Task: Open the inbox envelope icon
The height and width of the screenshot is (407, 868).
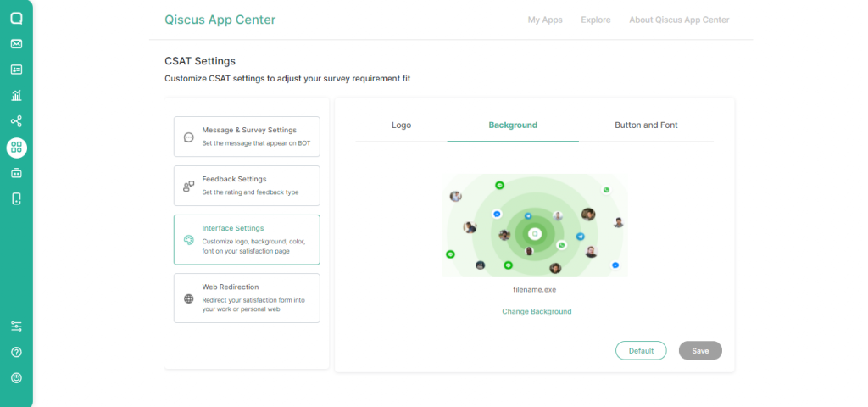Action: [x=16, y=44]
